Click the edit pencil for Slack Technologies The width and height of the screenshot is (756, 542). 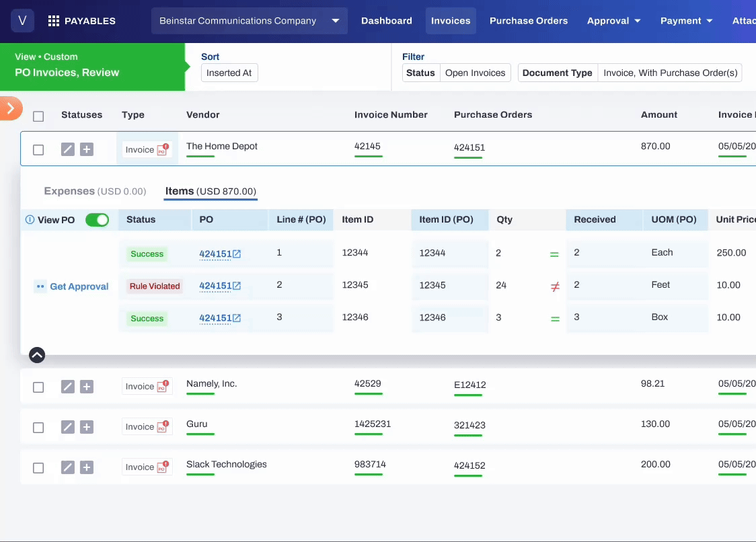67,467
